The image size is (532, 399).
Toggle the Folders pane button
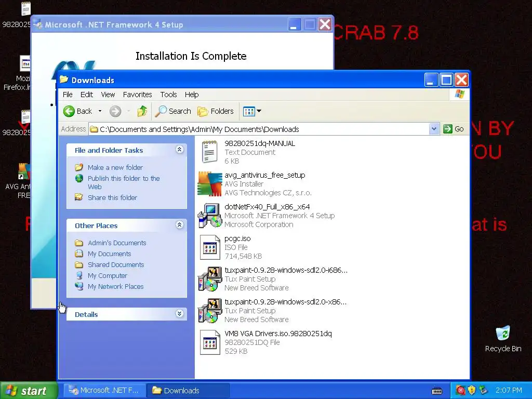pos(216,111)
